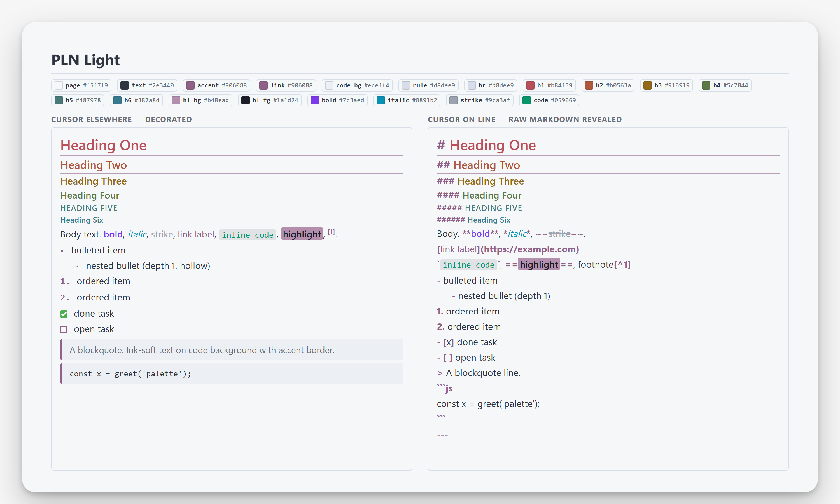Click the struck-through strike word

tap(162, 234)
